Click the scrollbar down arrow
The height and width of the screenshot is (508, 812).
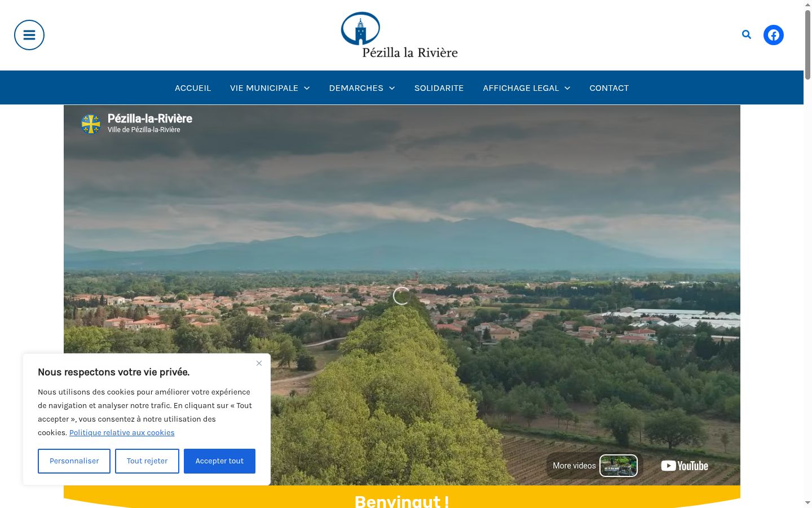(807, 502)
